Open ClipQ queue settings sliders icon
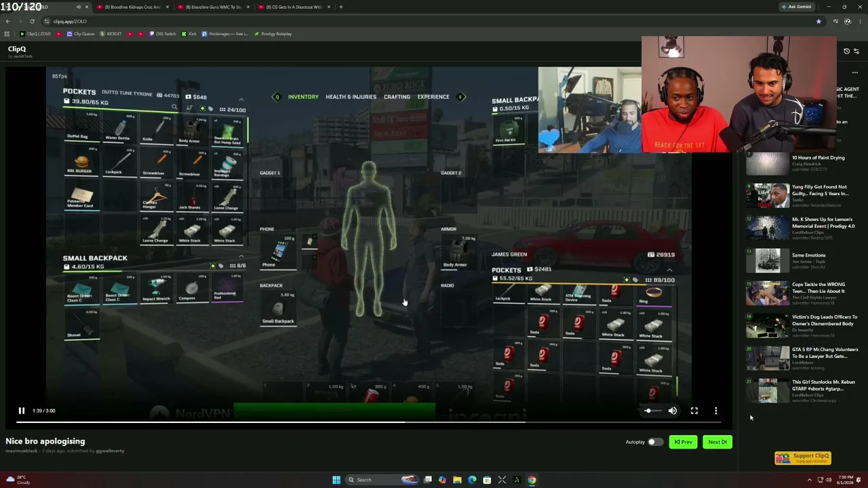This screenshot has height=488, width=868. tap(856, 52)
